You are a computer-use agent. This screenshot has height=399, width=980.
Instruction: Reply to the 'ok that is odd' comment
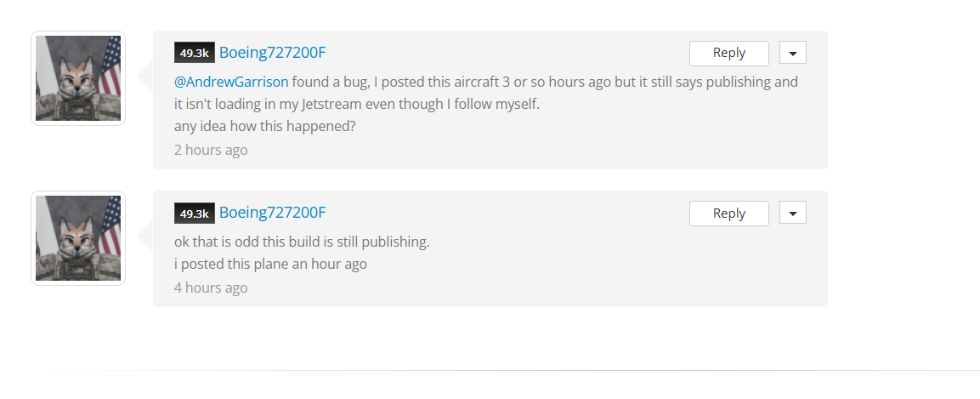coord(728,214)
